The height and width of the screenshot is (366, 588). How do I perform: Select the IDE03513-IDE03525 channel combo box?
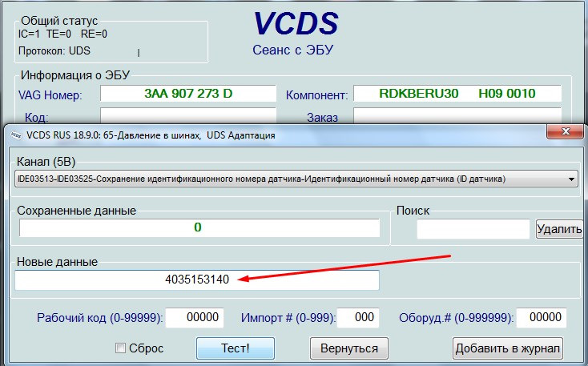point(296,179)
